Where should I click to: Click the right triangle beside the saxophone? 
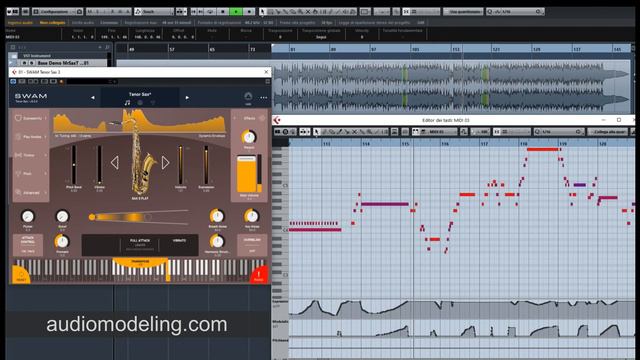(x=165, y=162)
